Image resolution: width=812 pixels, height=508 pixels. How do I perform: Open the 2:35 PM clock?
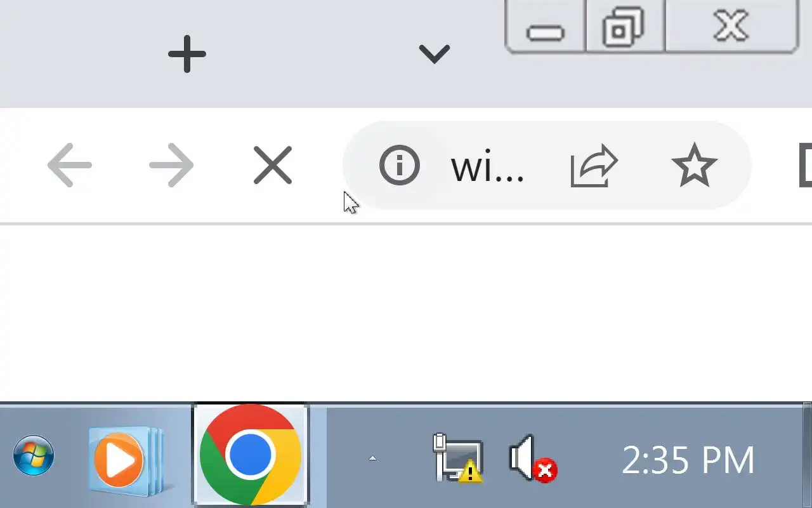click(x=688, y=460)
